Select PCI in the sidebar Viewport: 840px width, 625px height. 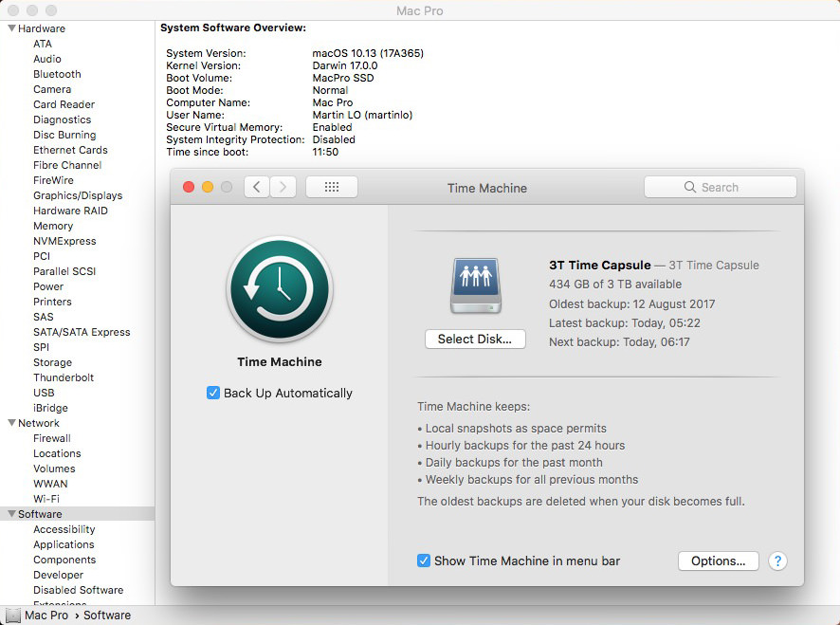[x=42, y=256]
